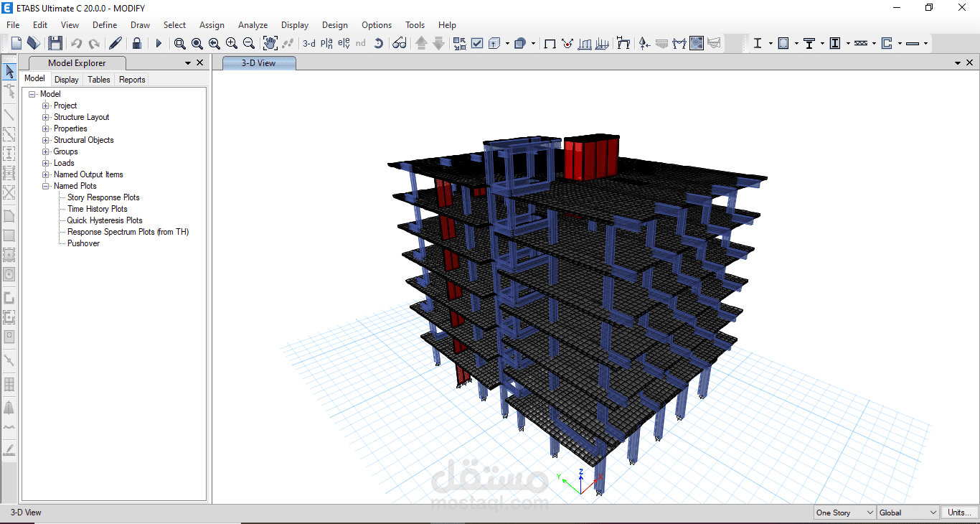This screenshot has width=980, height=524.
Task: Activate Rubber Band Zoom tool
Action: [x=180, y=44]
